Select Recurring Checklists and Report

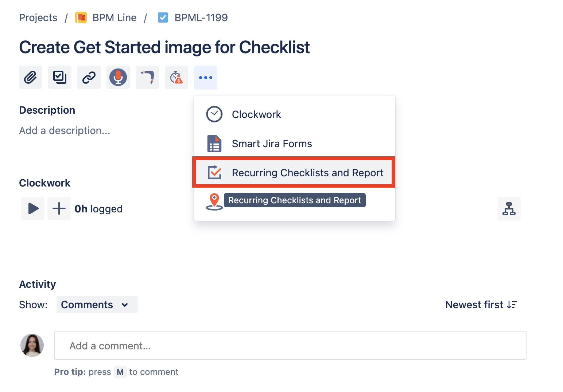point(307,173)
